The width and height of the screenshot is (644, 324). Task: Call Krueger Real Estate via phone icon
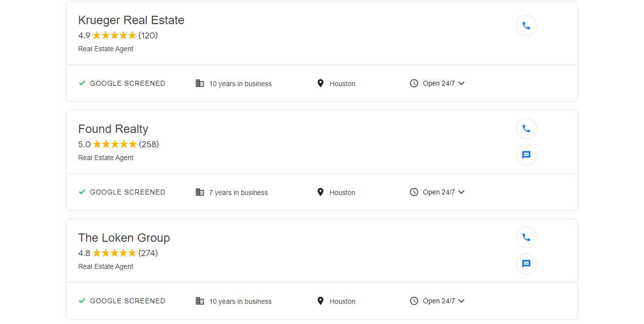pyautogui.click(x=526, y=26)
